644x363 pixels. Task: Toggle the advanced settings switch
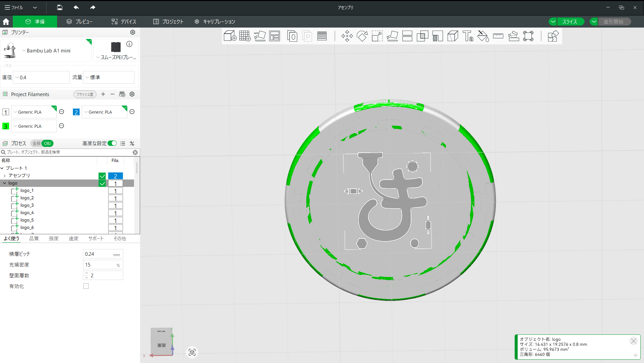click(x=112, y=144)
